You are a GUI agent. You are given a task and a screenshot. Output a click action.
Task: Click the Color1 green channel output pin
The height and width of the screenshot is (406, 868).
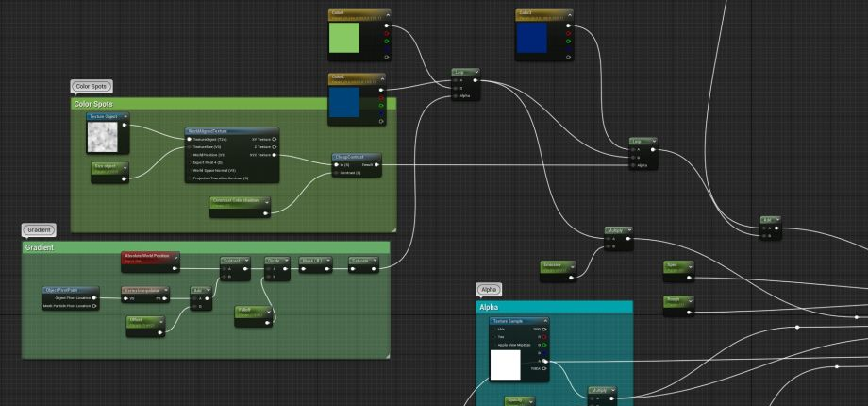[387, 41]
